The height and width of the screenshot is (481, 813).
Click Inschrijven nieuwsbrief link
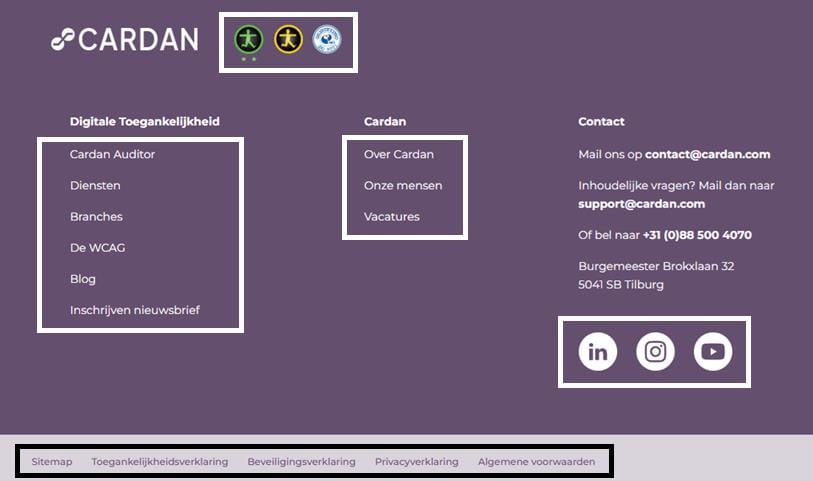click(135, 310)
